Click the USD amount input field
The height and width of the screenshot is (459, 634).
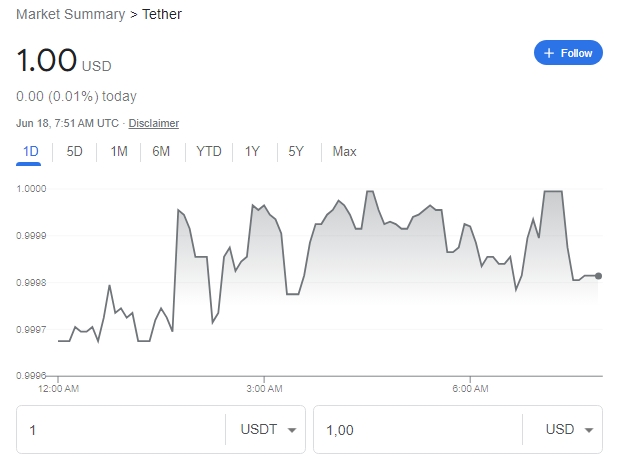click(417, 430)
